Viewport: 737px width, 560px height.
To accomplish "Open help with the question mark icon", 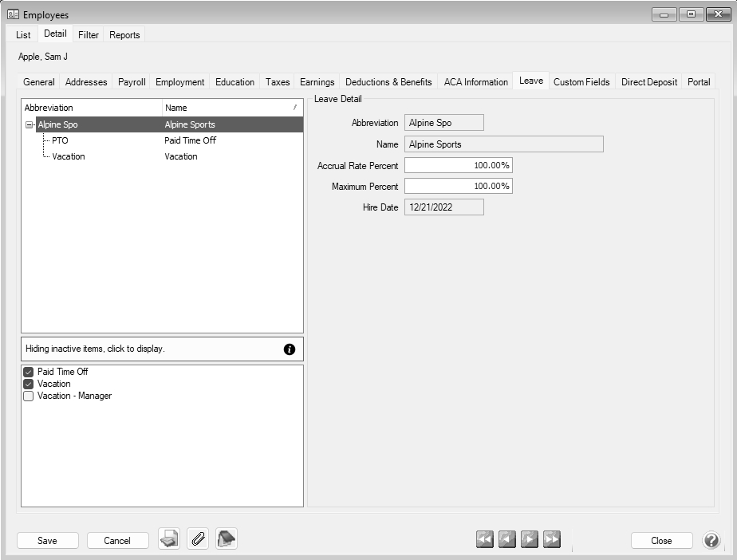I will pos(711,540).
